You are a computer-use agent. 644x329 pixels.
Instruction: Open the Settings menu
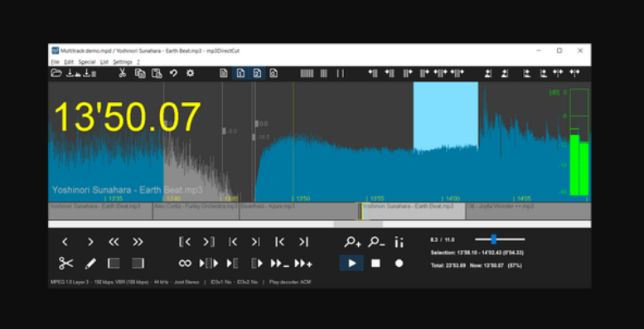click(x=123, y=62)
